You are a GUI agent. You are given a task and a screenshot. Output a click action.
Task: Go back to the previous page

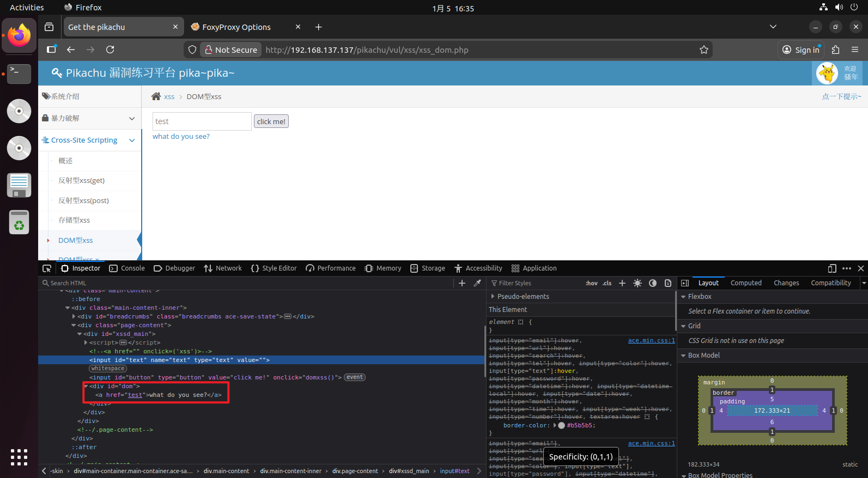[71, 50]
